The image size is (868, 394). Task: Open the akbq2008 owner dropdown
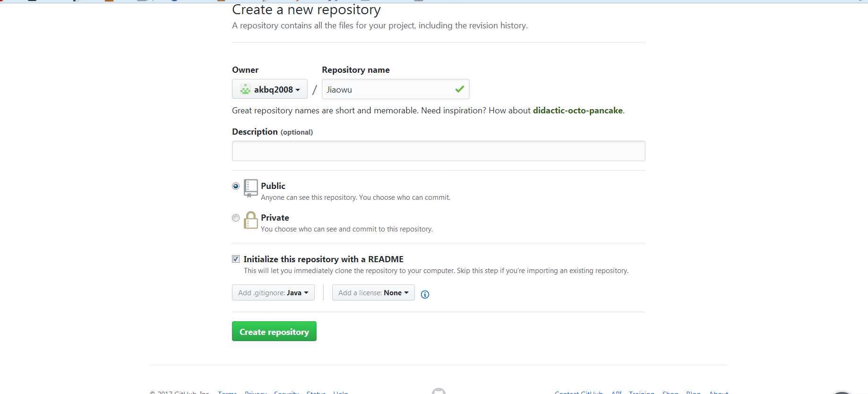point(270,89)
